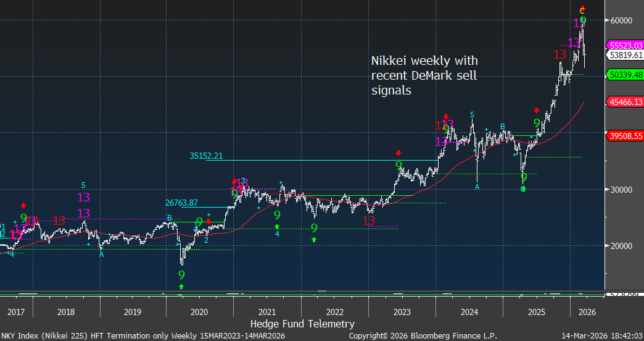Viewport: 644px width, 341px height.
Task: Click the red down arrow above the 2023 peak
Action: point(398,153)
